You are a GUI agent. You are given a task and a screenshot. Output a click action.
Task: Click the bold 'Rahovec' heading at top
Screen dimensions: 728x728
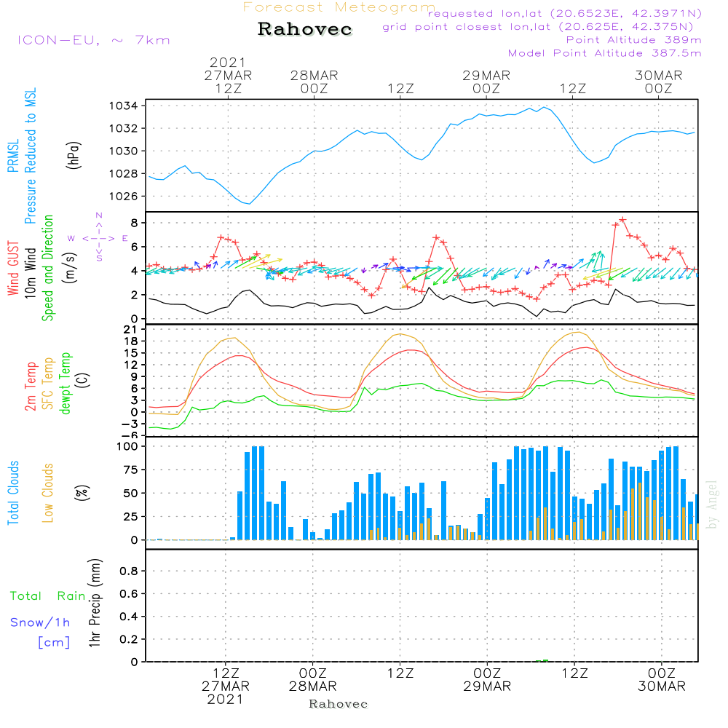coord(305,29)
